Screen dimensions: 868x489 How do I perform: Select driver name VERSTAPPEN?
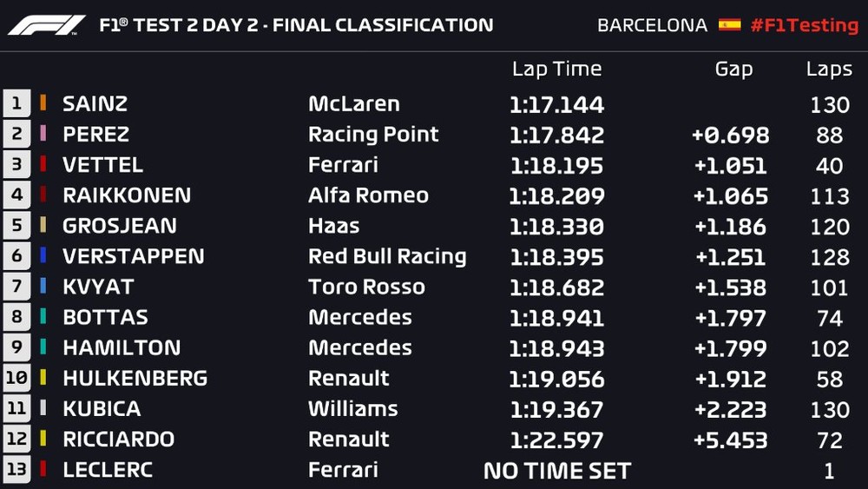click(x=134, y=256)
